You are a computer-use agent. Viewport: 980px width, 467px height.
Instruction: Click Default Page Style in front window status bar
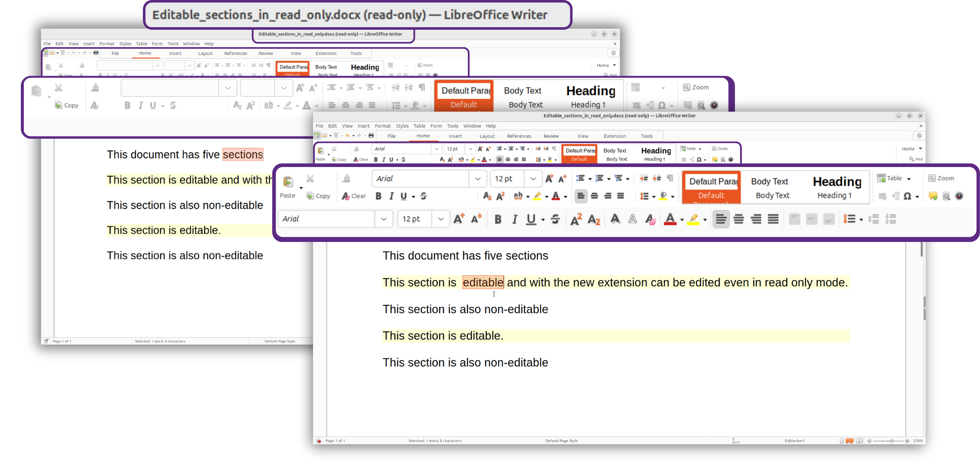click(x=561, y=441)
